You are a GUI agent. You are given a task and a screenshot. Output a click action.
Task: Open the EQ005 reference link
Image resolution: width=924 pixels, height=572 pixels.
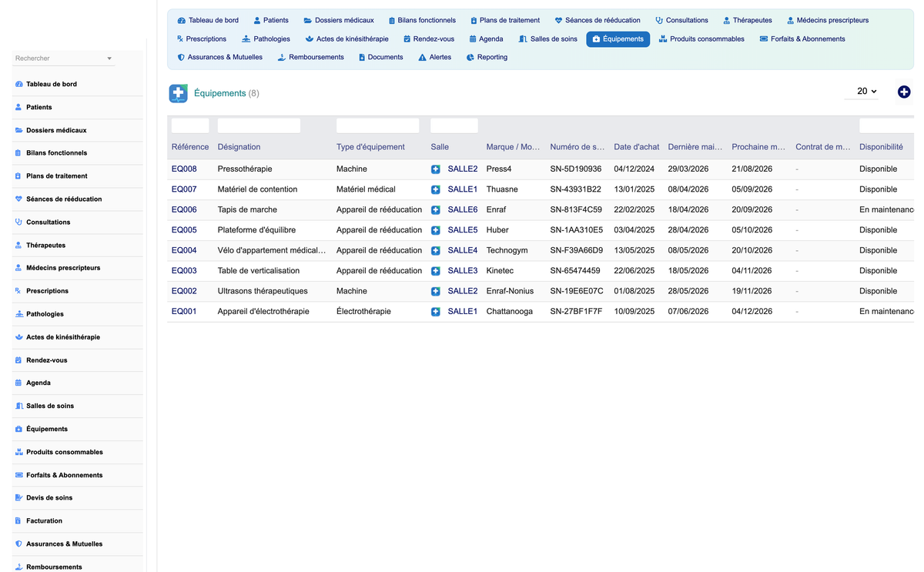[x=184, y=230]
